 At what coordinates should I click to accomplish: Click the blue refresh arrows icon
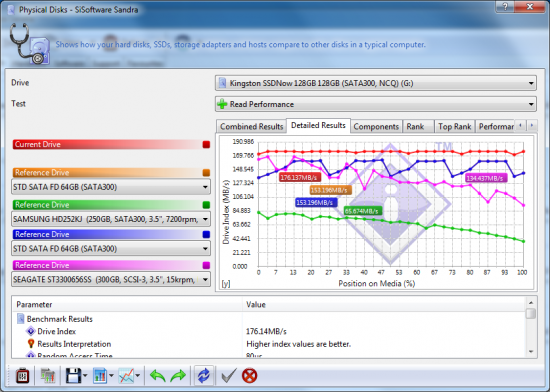click(203, 376)
